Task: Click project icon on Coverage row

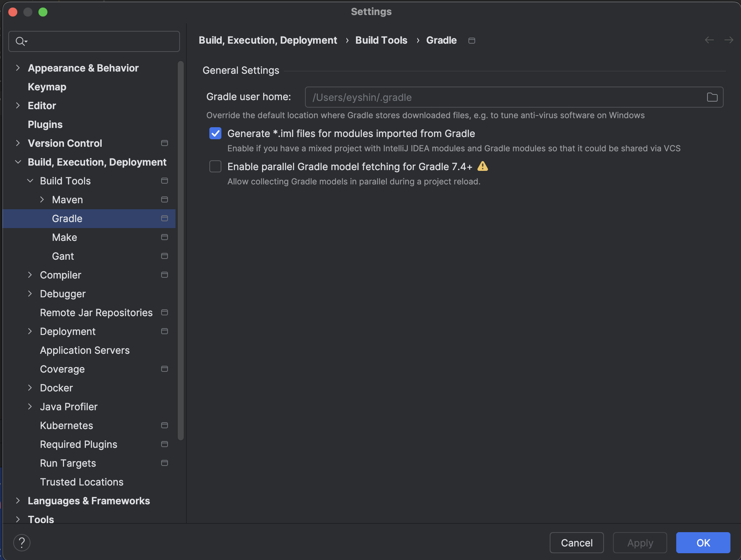Action: 165,369
